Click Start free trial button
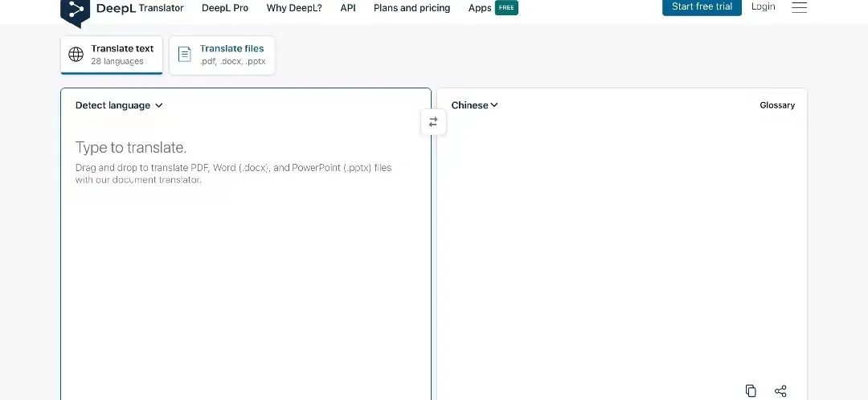Screen dimensions: 868x400 click(702, 6)
